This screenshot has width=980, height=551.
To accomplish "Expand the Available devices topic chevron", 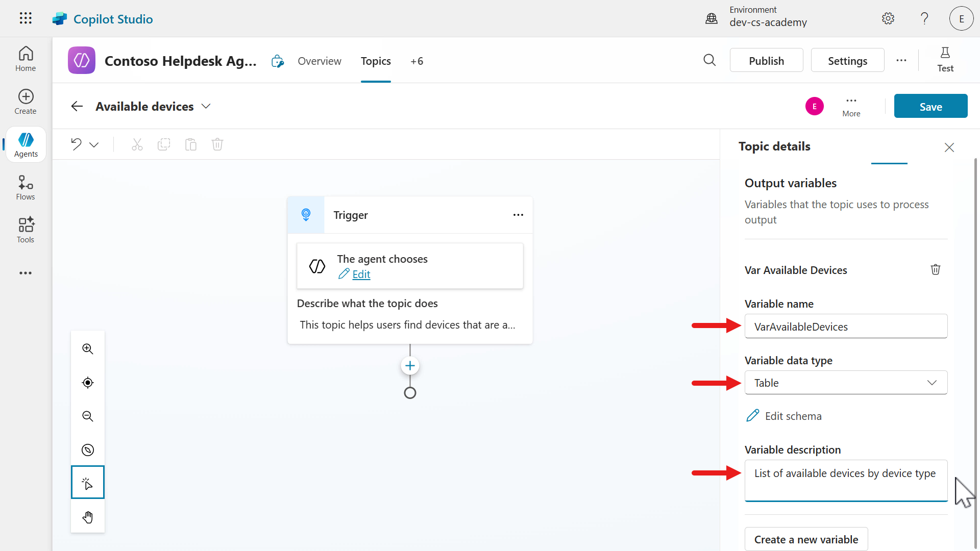I will click(206, 106).
